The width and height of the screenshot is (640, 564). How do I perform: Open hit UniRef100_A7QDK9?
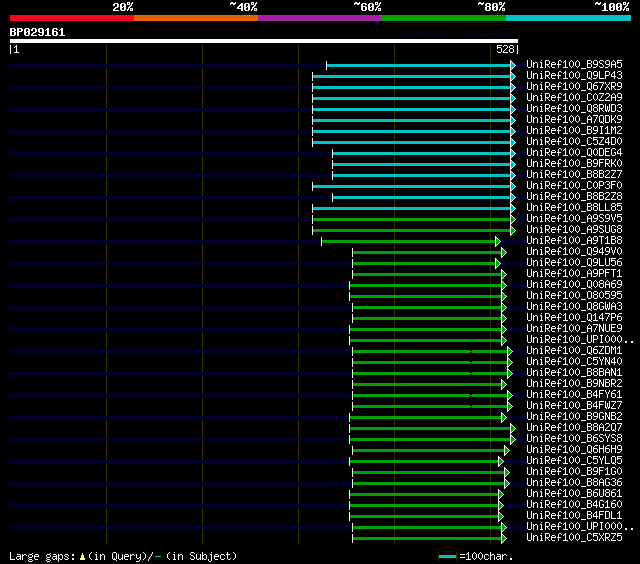(574, 120)
